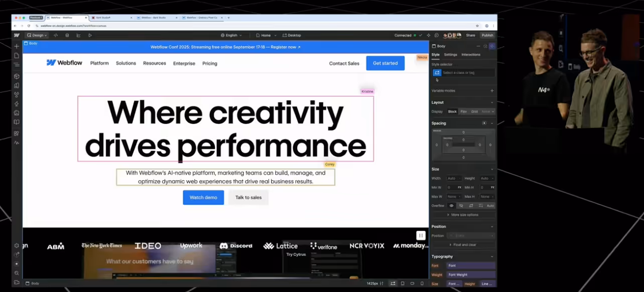This screenshot has height=292, width=644.
Task: Open the Add elements panel
Action: (17, 46)
